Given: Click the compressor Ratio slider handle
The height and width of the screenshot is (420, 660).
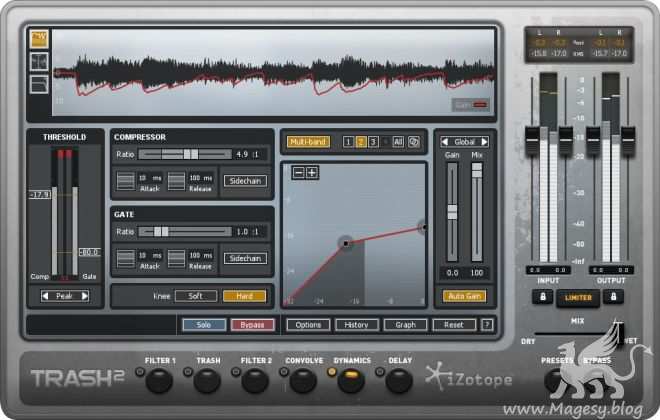Looking at the screenshot, I should [x=191, y=154].
